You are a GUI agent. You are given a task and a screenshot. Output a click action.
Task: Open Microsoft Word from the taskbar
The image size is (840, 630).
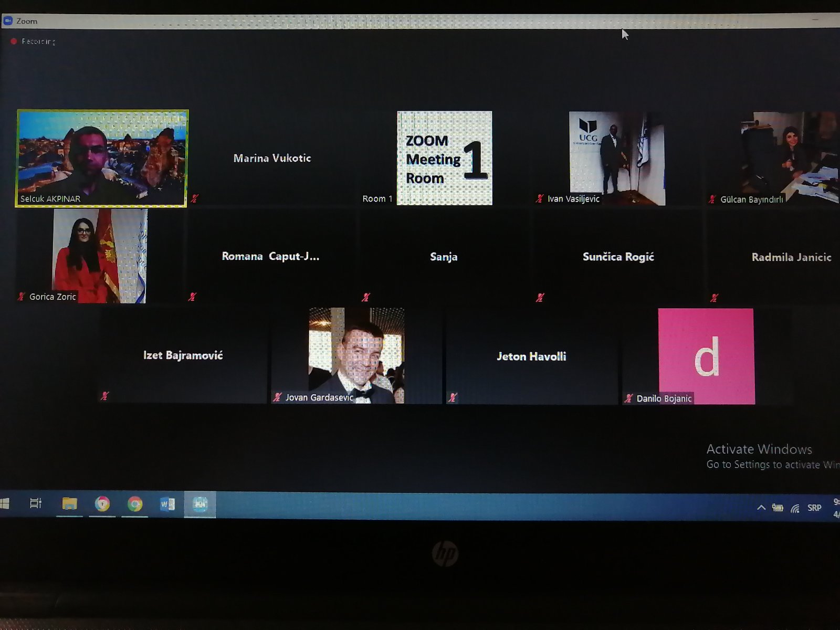click(167, 505)
